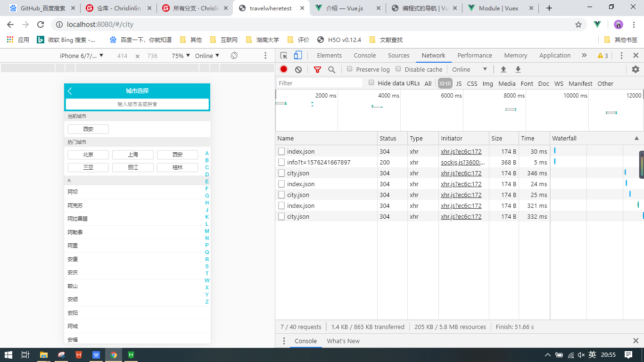The width and height of the screenshot is (644, 362).
Task: Enable Disable cache checkbox
Action: coord(398,69)
